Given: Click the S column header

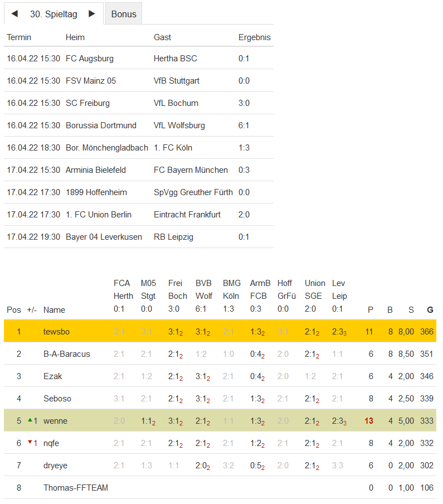Looking at the screenshot, I should click(x=411, y=310).
